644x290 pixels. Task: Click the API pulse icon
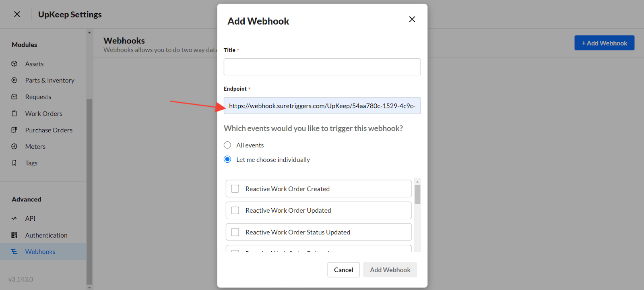14,218
